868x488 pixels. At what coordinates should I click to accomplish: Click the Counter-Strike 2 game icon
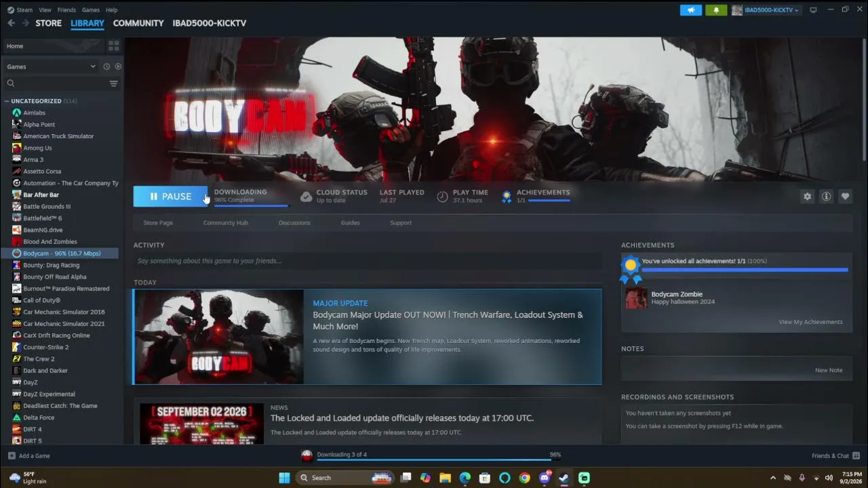(16, 347)
